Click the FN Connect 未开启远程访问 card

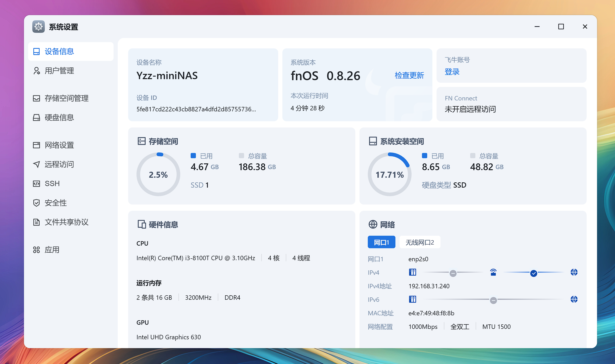512,104
